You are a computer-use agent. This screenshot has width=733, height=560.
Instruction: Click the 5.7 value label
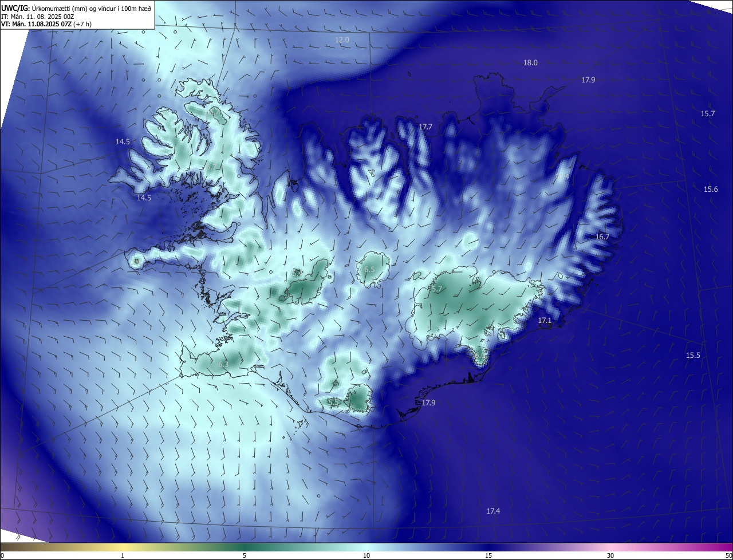[436, 290]
